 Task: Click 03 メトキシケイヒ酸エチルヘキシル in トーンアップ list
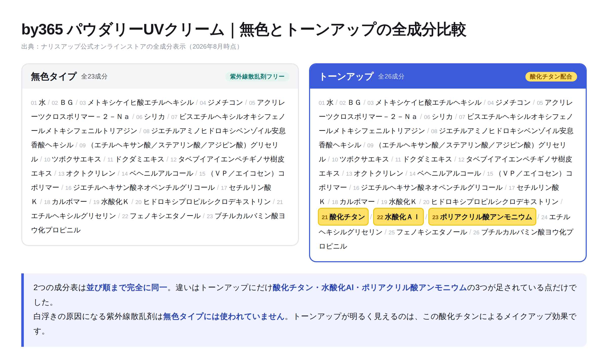click(425, 103)
